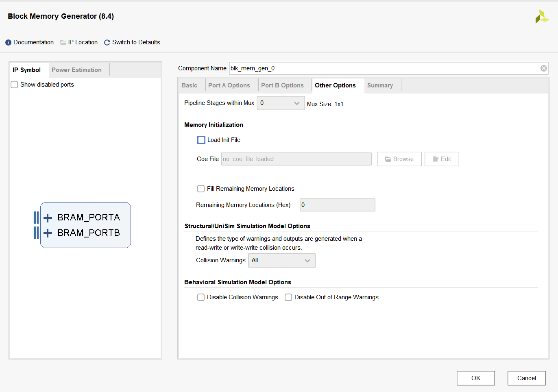Click the Xilinx logo icon
This screenshot has width=558, height=392.
pyautogui.click(x=542, y=17)
